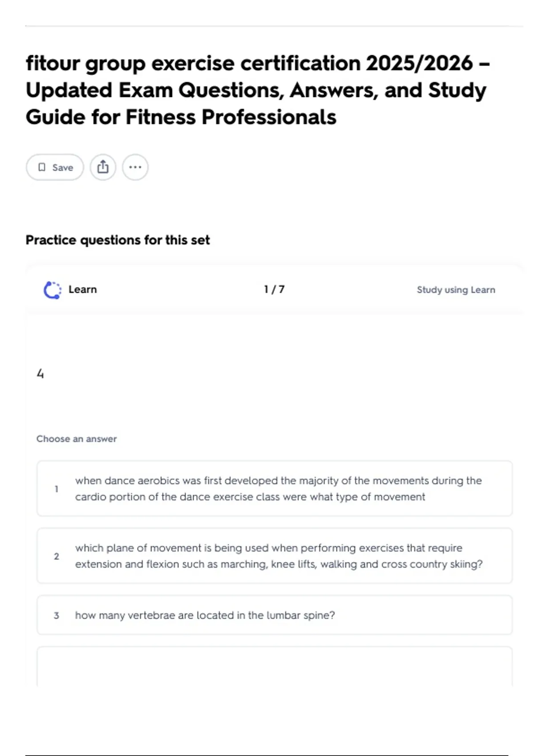The width and height of the screenshot is (534, 756).
Task: Click the number 1 answer badge
Action: (57, 489)
